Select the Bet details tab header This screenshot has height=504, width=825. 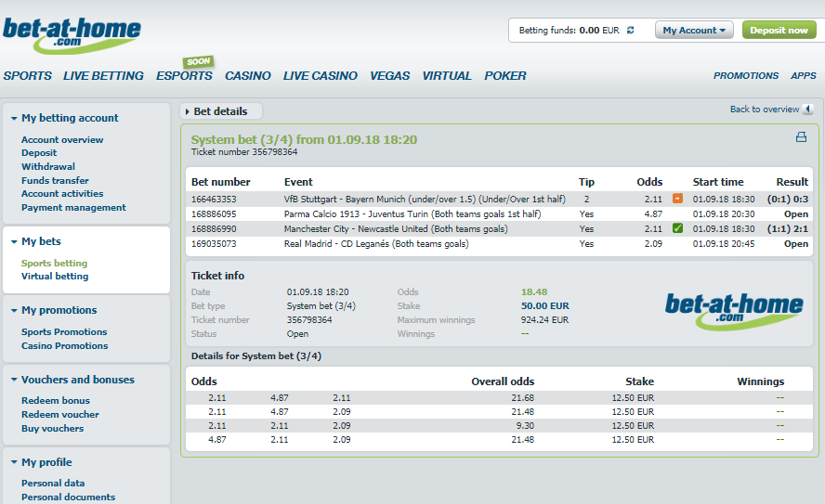point(220,111)
